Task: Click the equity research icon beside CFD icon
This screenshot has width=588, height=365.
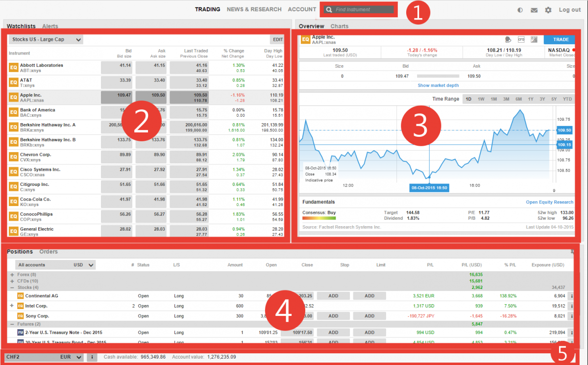Action: coord(534,39)
